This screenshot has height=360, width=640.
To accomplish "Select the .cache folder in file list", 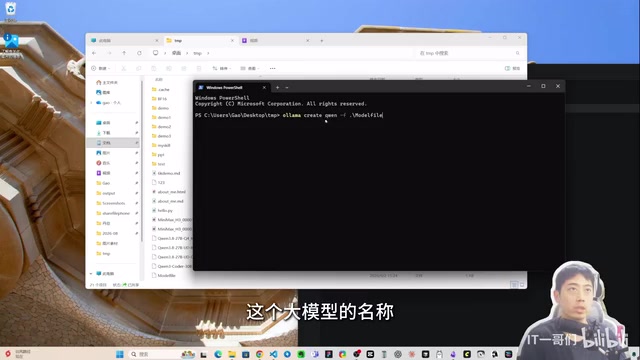I will tap(160, 89).
